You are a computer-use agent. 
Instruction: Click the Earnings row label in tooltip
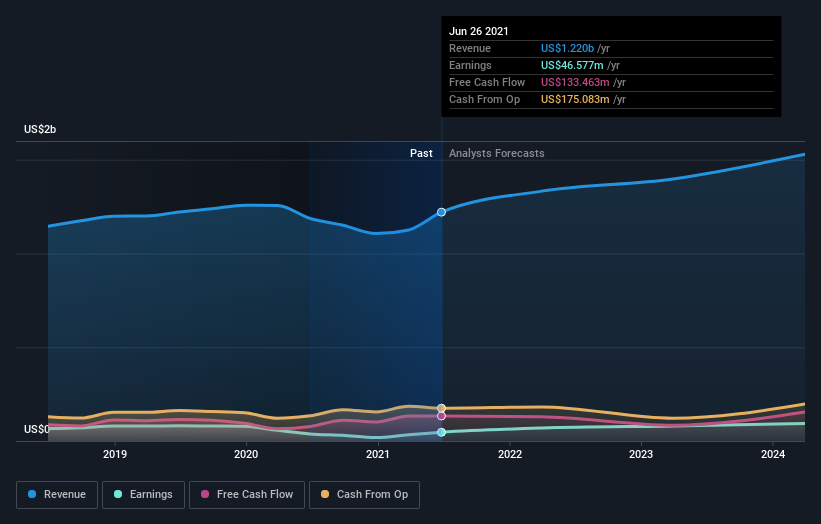click(x=470, y=65)
